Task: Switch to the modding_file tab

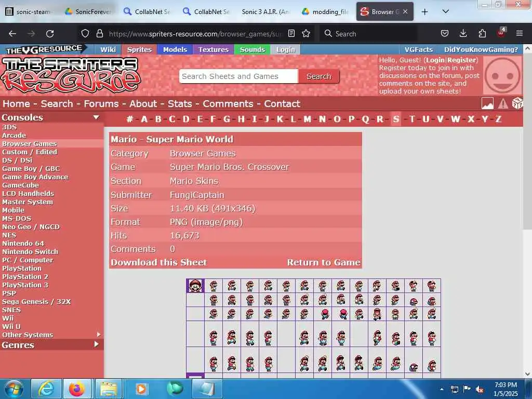Action: [326, 12]
